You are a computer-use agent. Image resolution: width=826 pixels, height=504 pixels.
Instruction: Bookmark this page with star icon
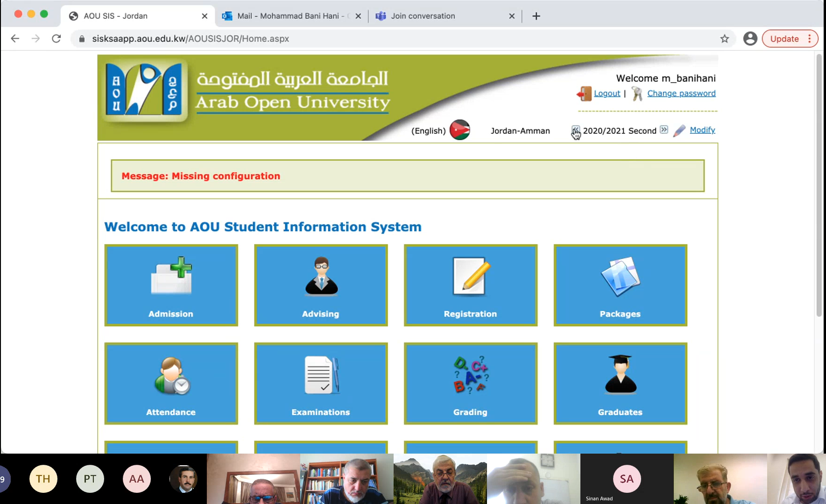coord(725,39)
